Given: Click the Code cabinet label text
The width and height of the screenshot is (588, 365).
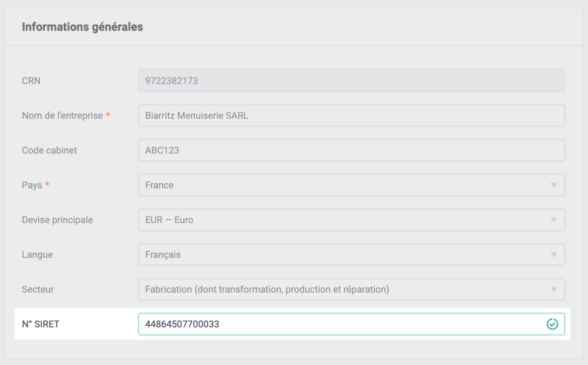Looking at the screenshot, I should point(49,150).
